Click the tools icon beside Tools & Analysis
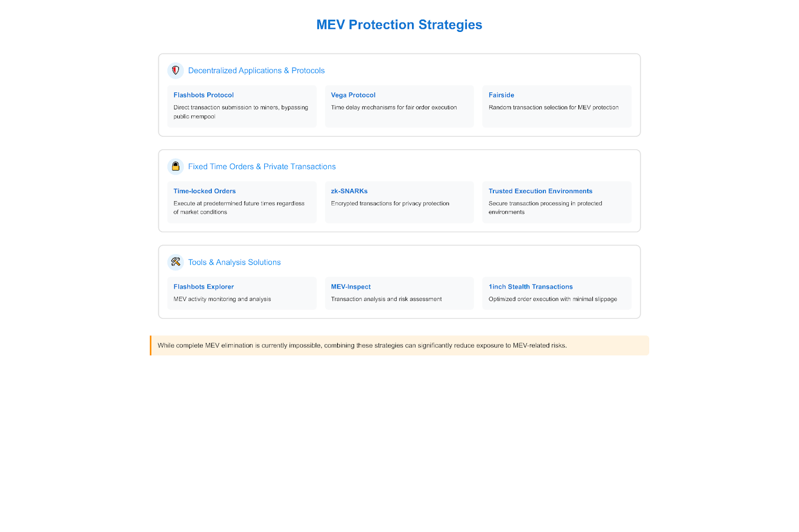This screenshot has width=799, height=532. 175,262
